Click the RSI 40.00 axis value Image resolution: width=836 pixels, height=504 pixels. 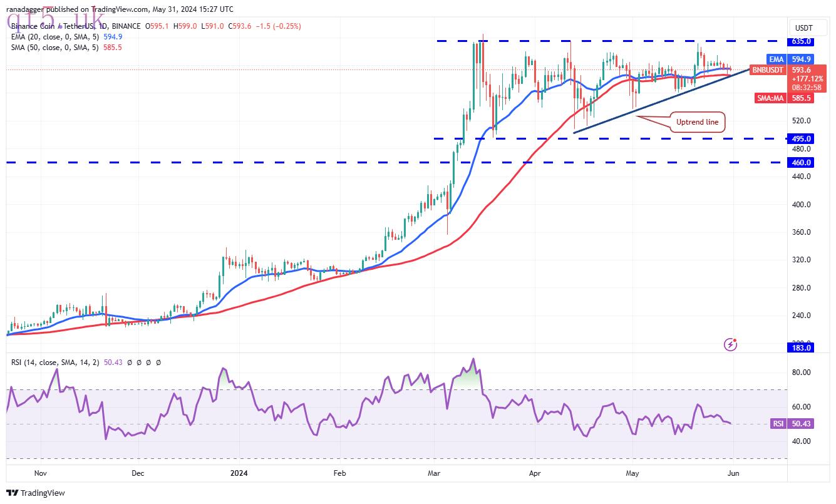(802, 441)
